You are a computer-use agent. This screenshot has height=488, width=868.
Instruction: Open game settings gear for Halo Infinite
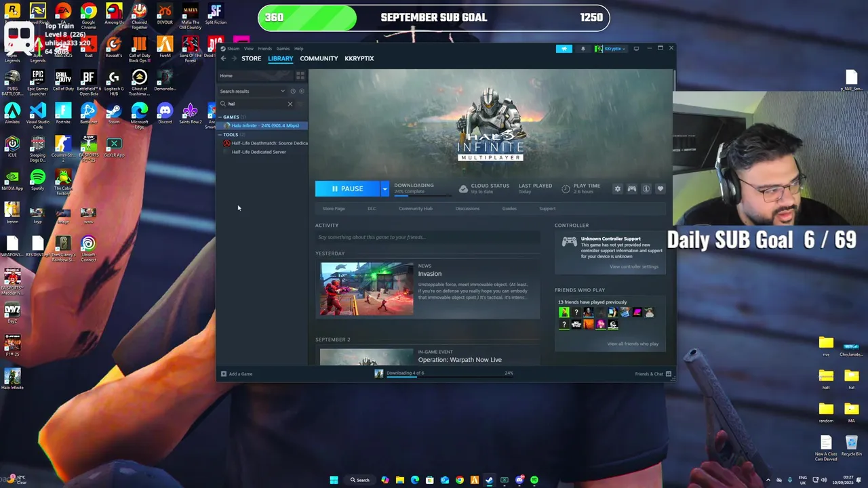tap(617, 189)
